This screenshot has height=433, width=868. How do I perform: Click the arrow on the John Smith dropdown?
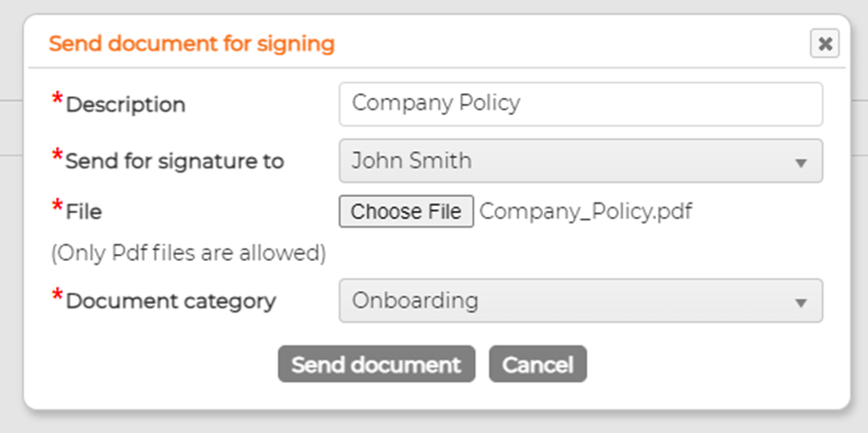pos(800,163)
